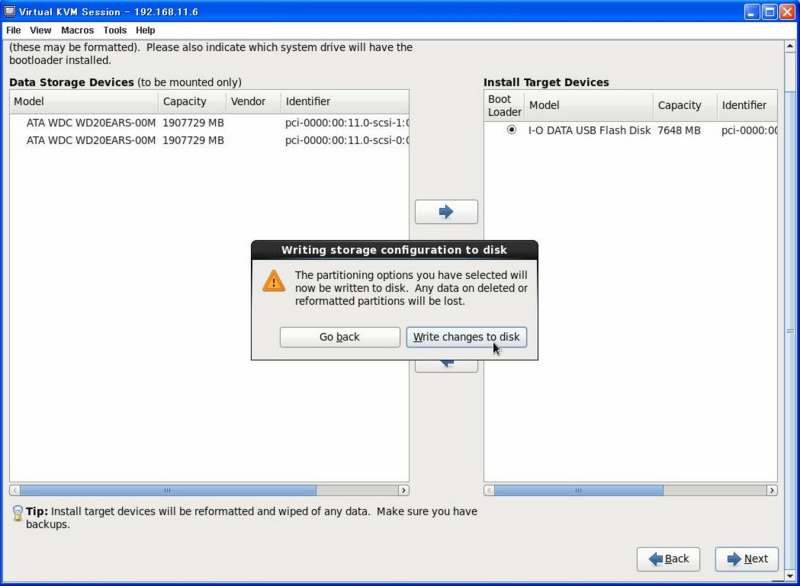Click the Vendor column header
The image size is (800, 586).
pos(254,101)
